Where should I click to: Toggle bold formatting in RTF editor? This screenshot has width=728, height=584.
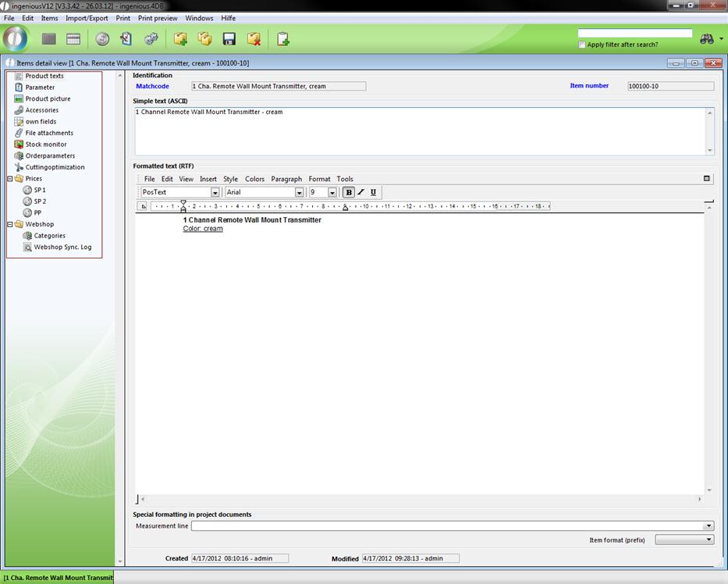(349, 192)
